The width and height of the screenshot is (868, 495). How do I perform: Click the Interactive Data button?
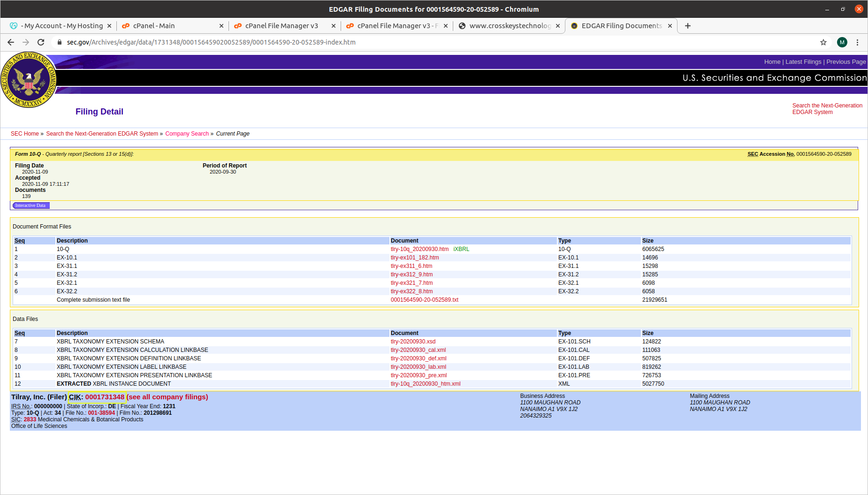(x=30, y=206)
